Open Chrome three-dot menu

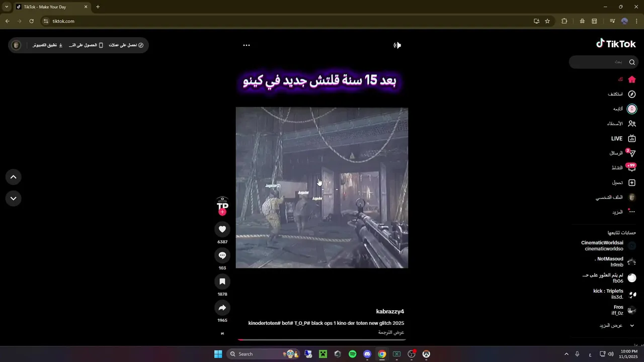tap(636, 21)
